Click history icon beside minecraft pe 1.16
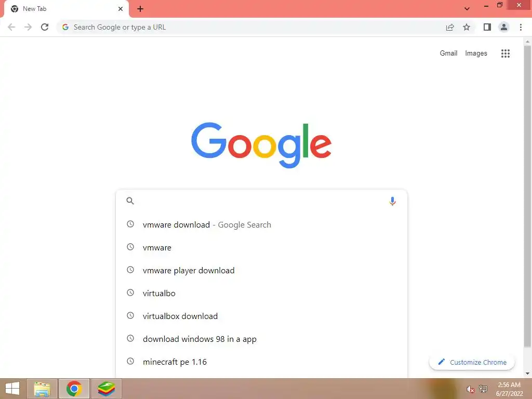 coord(130,362)
